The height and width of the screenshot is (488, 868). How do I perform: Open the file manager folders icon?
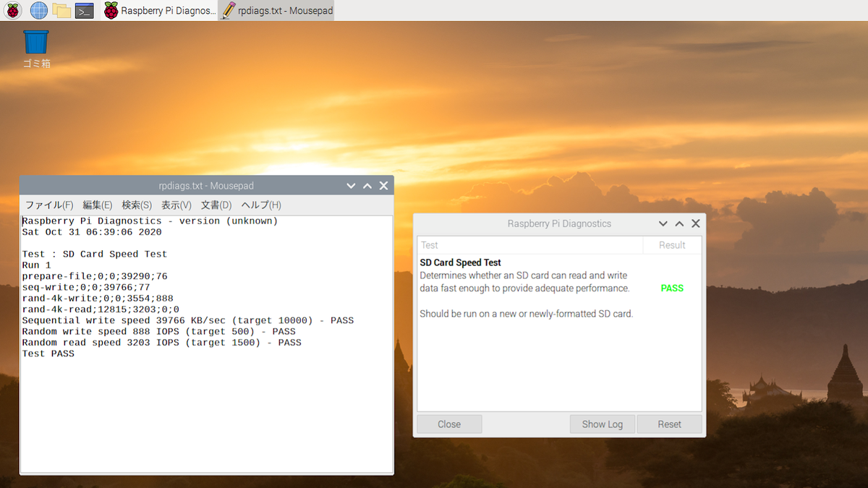pos(61,10)
